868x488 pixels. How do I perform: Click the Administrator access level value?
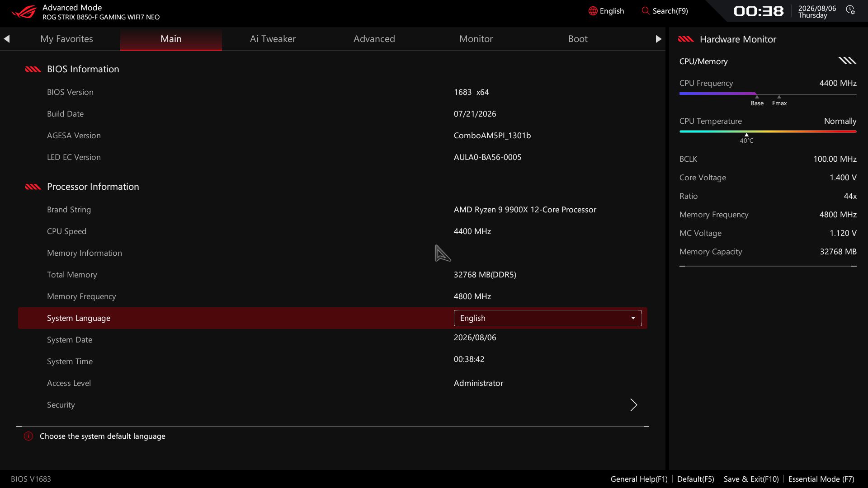coord(478,383)
